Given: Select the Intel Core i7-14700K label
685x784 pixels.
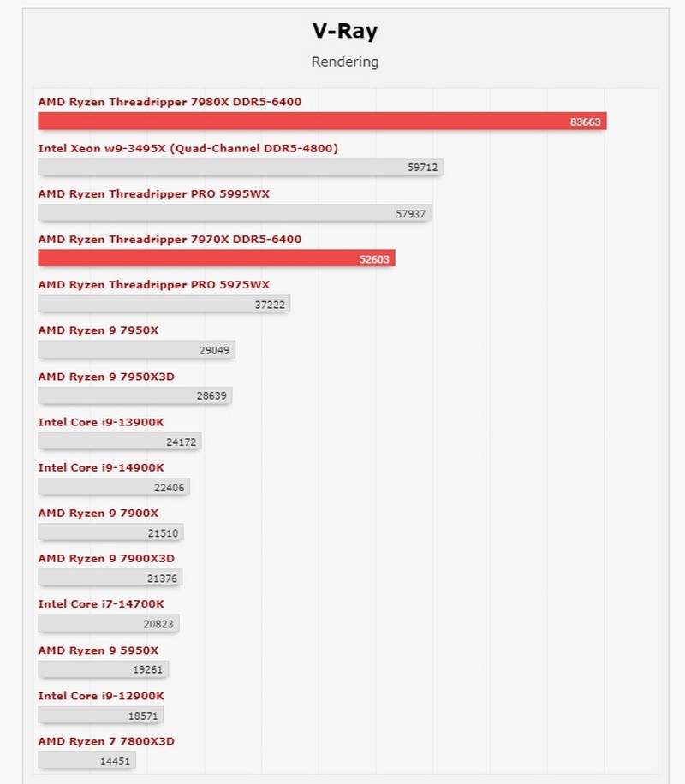Looking at the screenshot, I should (x=100, y=604).
